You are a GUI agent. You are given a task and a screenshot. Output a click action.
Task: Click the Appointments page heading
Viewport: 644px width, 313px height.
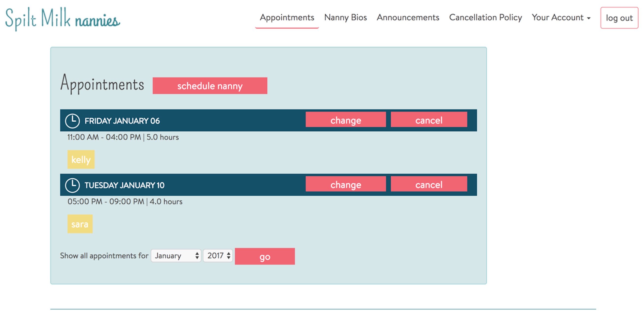102,84
